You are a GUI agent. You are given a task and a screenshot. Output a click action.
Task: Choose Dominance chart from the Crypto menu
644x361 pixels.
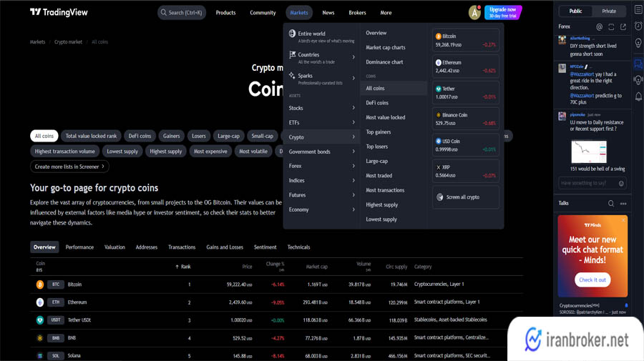click(x=384, y=62)
